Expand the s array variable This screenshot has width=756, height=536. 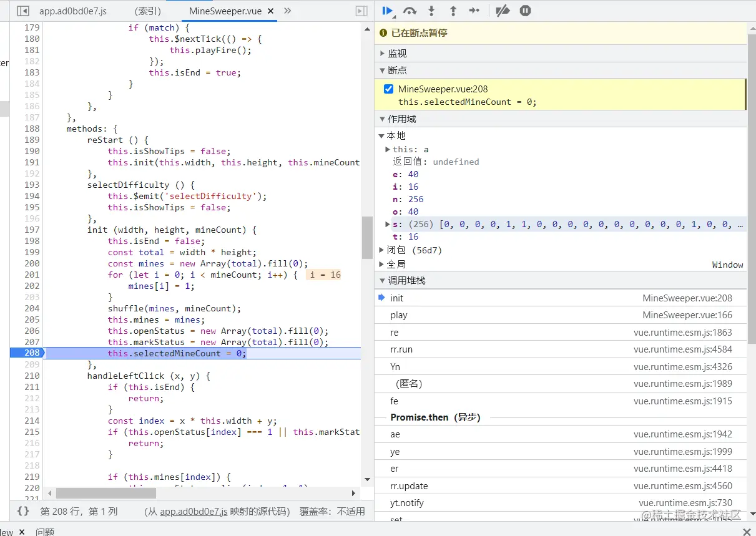(x=388, y=224)
